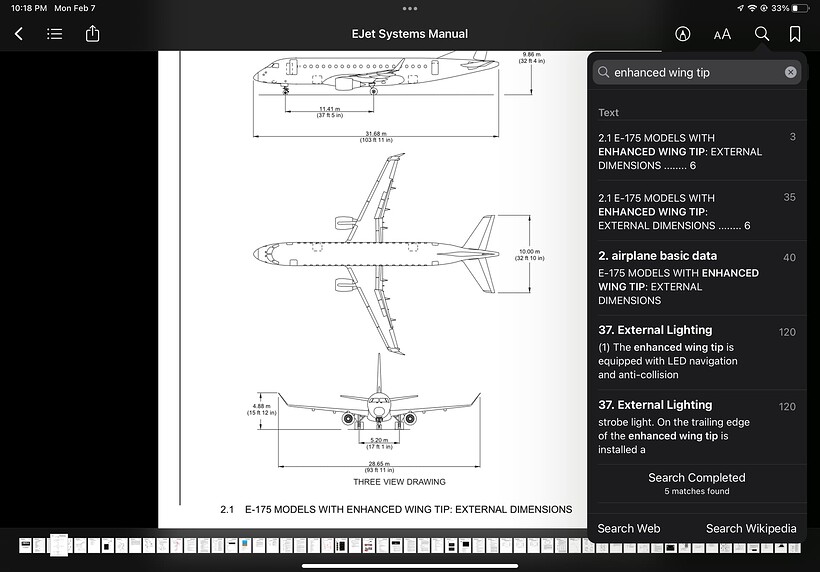Tap the battery indicator in status bar
Image resolution: width=820 pixels, height=572 pixels.
click(x=800, y=8)
